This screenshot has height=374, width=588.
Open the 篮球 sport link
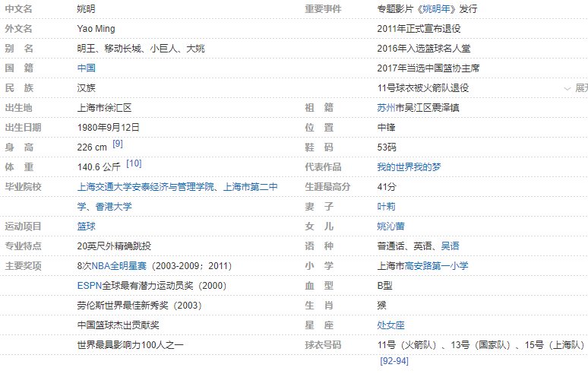pyautogui.click(x=86, y=227)
